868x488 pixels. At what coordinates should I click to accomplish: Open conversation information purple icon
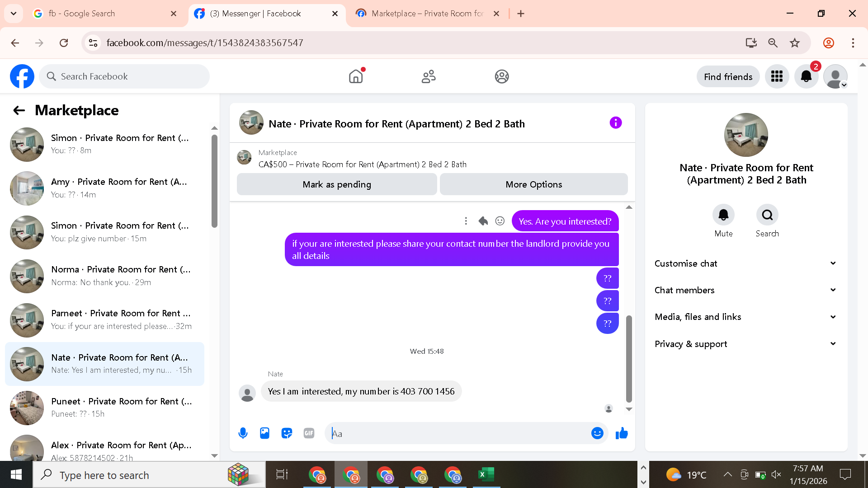click(615, 123)
